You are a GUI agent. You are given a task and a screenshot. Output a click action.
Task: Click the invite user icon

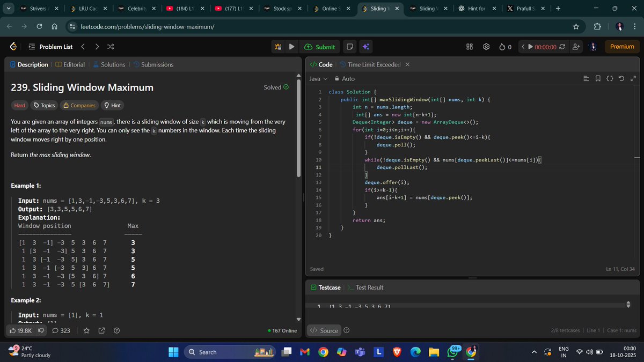(x=576, y=47)
